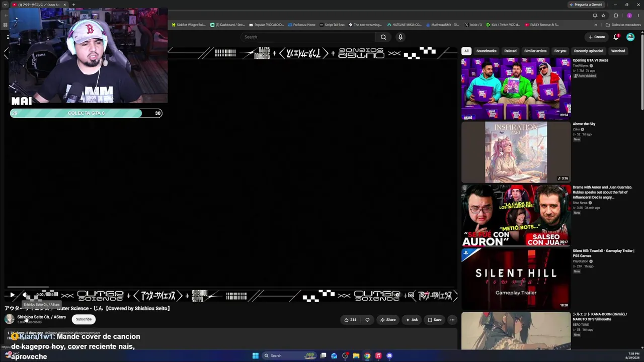Open The best streaming bookmark

point(366,25)
